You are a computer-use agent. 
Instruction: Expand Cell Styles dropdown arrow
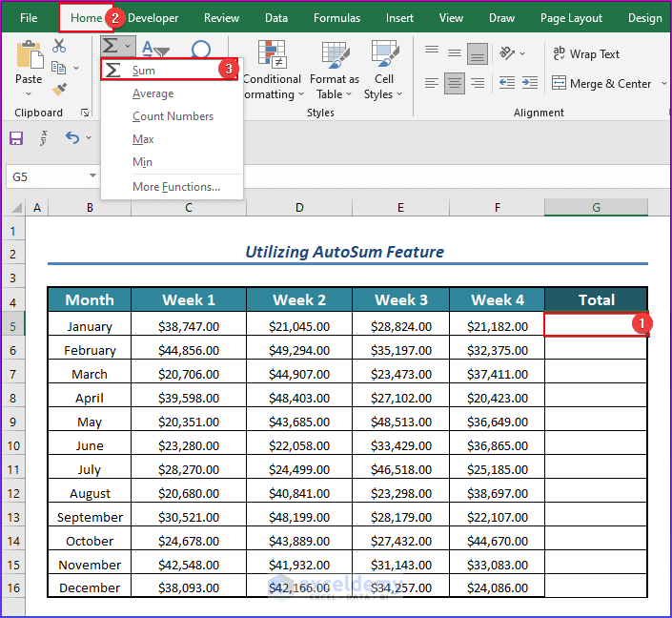point(399,93)
